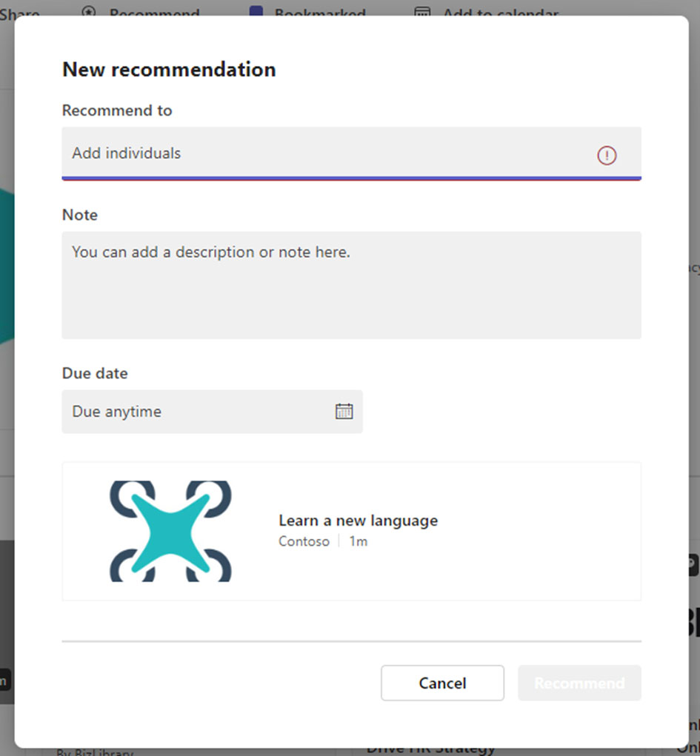Click the New recommendation heading

(x=169, y=70)
